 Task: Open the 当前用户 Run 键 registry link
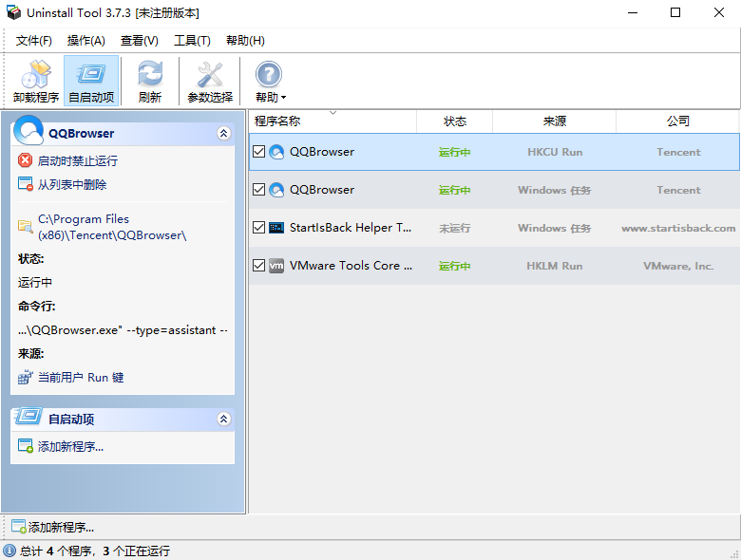point(80,378)
